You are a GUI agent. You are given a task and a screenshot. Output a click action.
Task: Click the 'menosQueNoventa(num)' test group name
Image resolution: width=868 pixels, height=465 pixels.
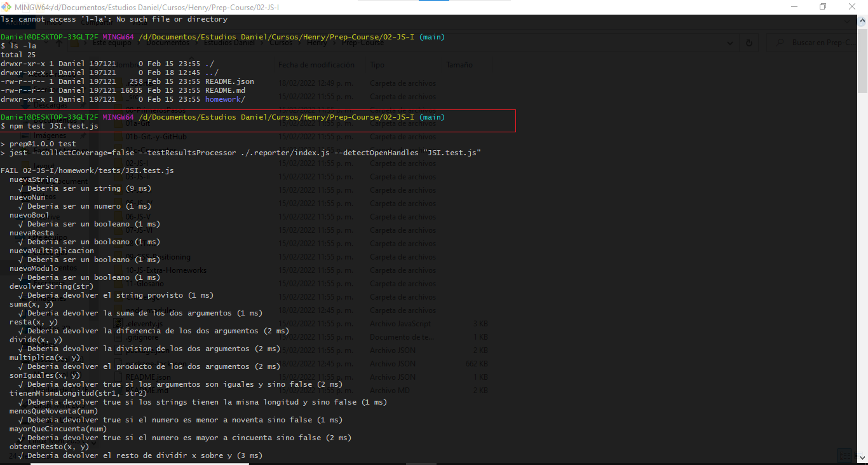(54, 411)
